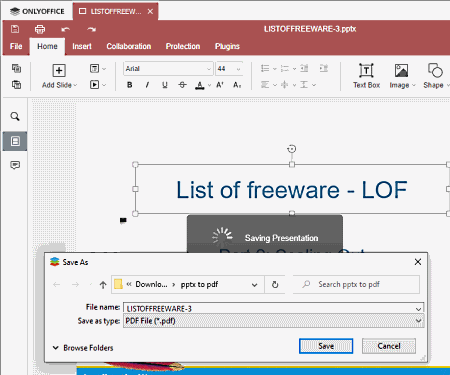The width and height of the screenshot is (450, 375).
Task: Click the bullet list icon
Action: (x=265, y=68)
